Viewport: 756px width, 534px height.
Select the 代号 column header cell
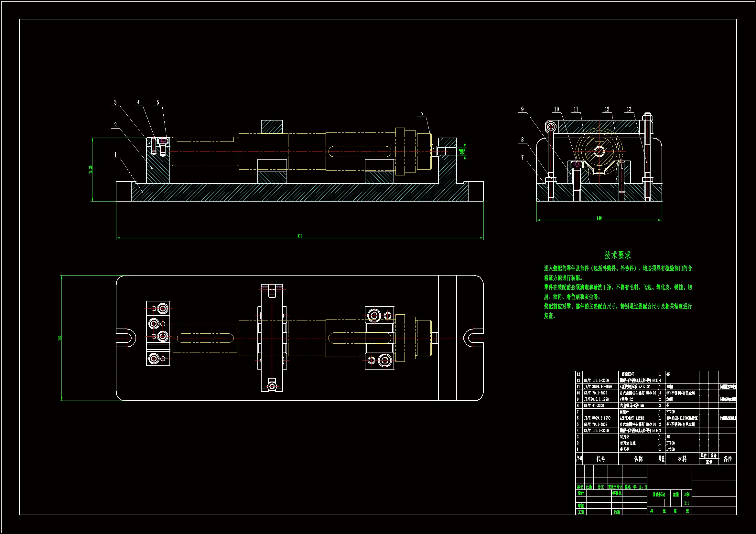600,459
